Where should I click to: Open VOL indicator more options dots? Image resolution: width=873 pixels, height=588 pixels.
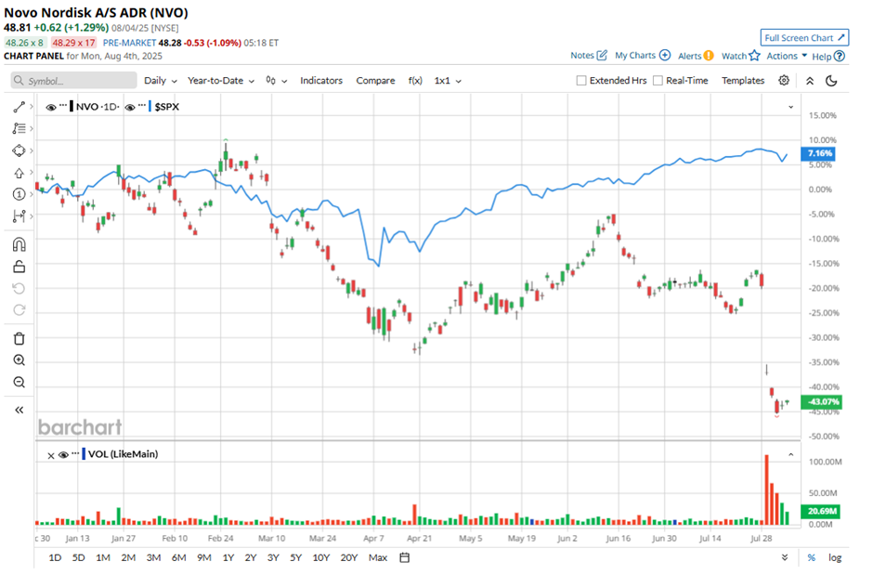click(76, 453)
